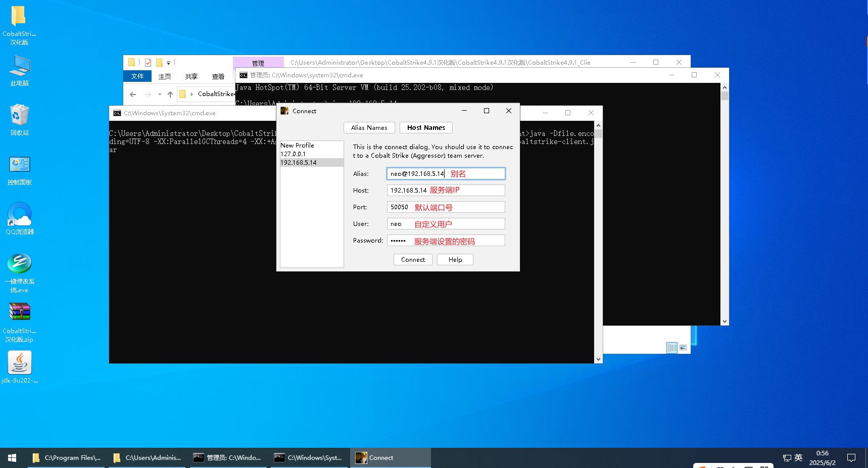The image size is (868, 468).
Task: Open the 管理 contextual tab in Explorer
Action: coord(258,63)
